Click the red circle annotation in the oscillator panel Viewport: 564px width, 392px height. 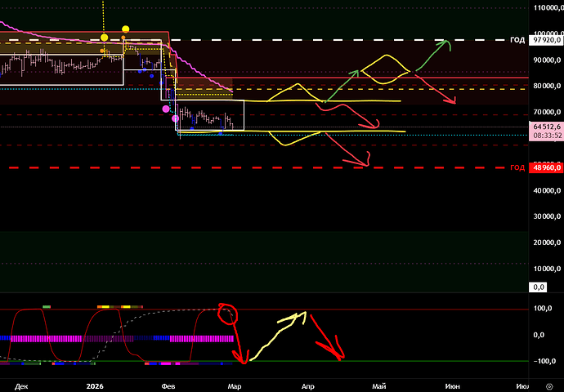click(228, 313)
